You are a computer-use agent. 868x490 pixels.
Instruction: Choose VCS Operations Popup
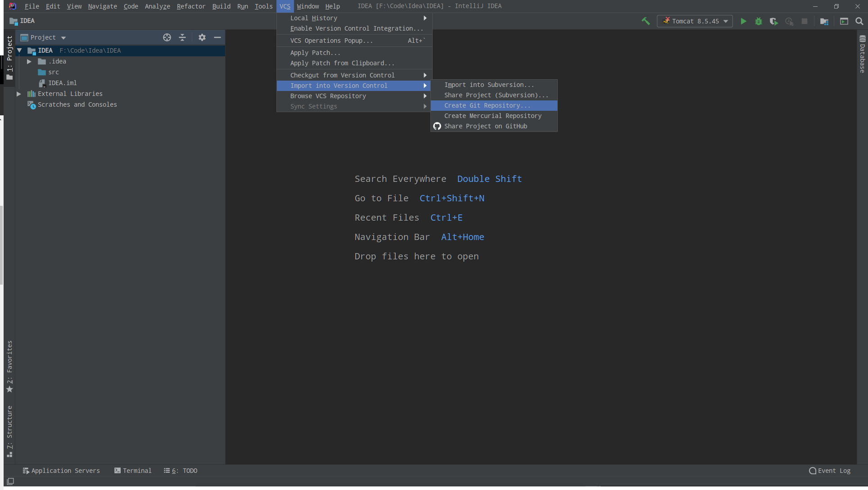[354, 41]
